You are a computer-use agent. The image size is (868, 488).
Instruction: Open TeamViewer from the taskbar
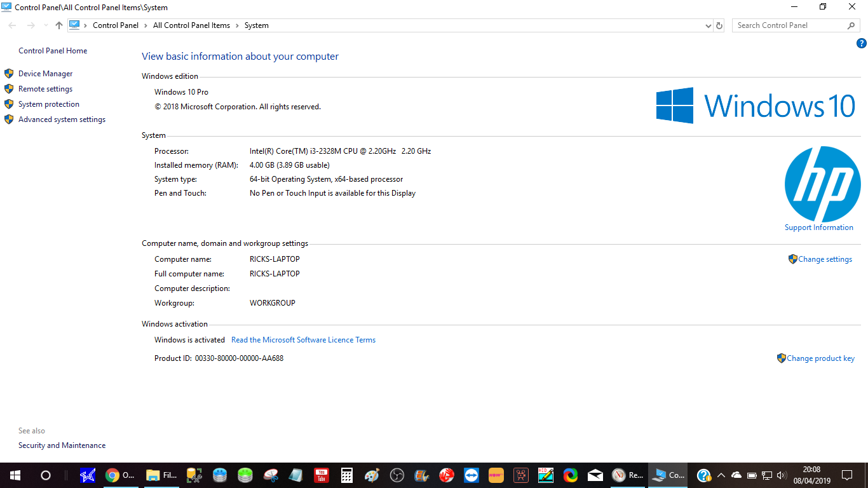tap(471, 475)
